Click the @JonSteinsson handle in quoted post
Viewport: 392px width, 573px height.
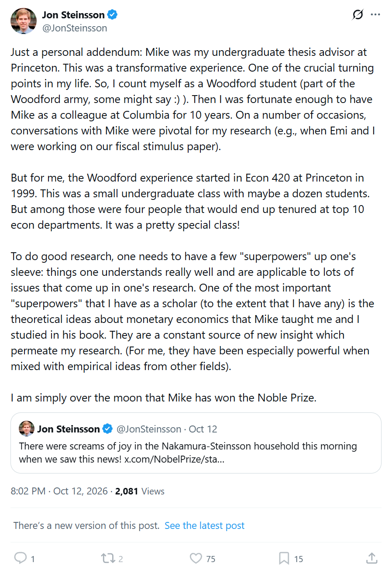[x=149, y=429]
